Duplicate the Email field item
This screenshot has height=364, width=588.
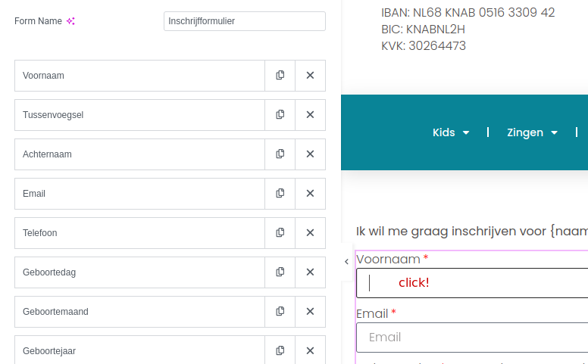pyautogui.click(x=280, y=194)
